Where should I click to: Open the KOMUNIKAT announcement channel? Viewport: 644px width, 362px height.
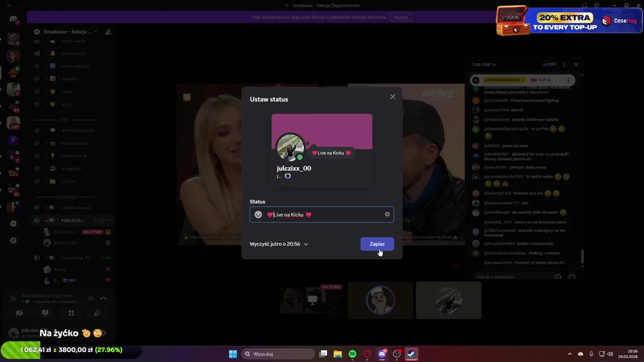[73, 53]
